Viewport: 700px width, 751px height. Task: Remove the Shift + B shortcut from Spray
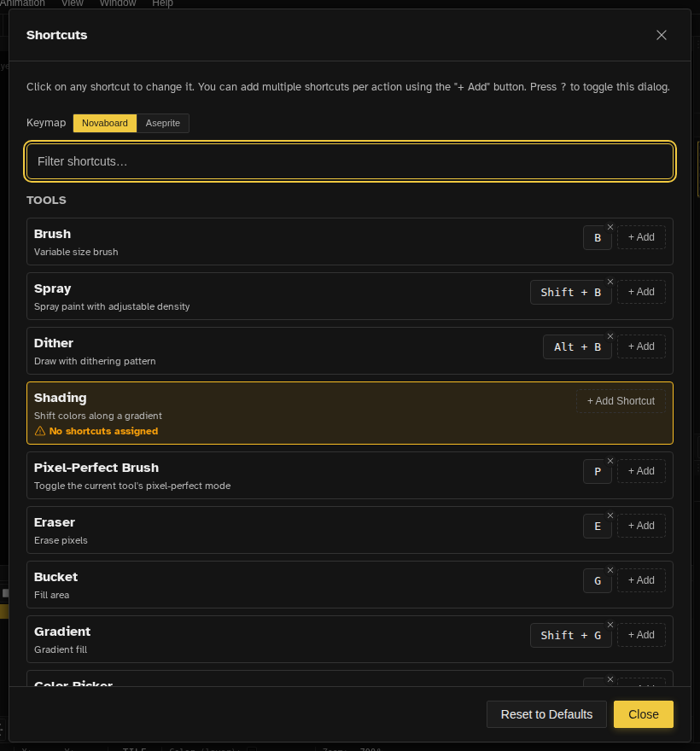pyautogui.click(x=610, y=282)
